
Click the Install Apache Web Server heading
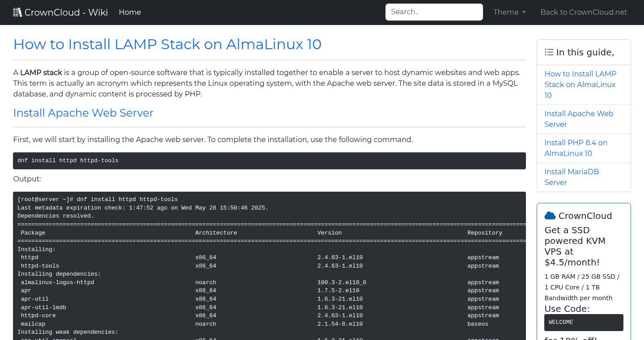pyautogui.click(x=83, y=113)
